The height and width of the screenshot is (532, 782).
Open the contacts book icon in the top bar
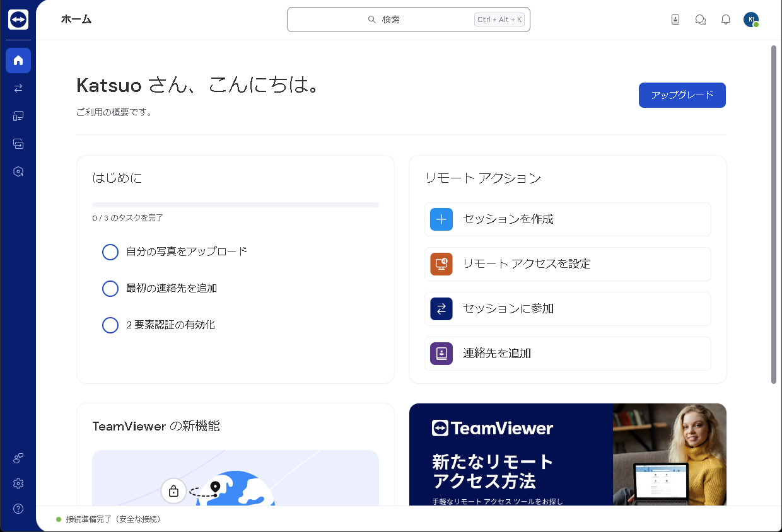(675, 20)
